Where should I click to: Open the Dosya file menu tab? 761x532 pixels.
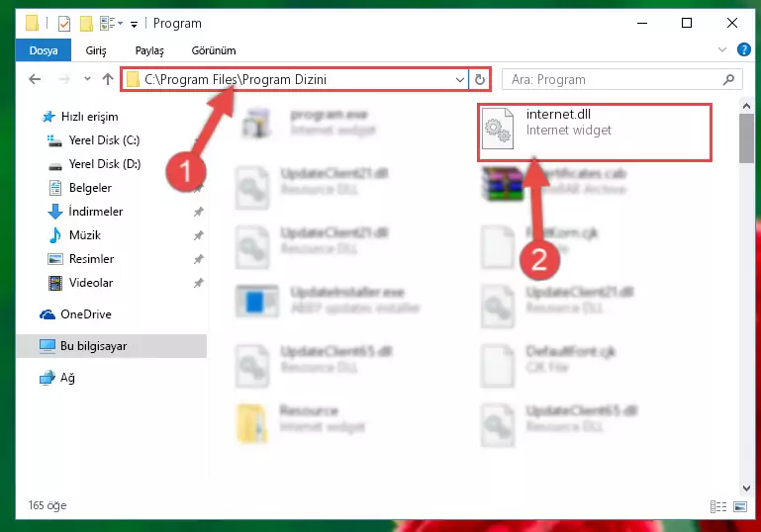tap(44, 50)
